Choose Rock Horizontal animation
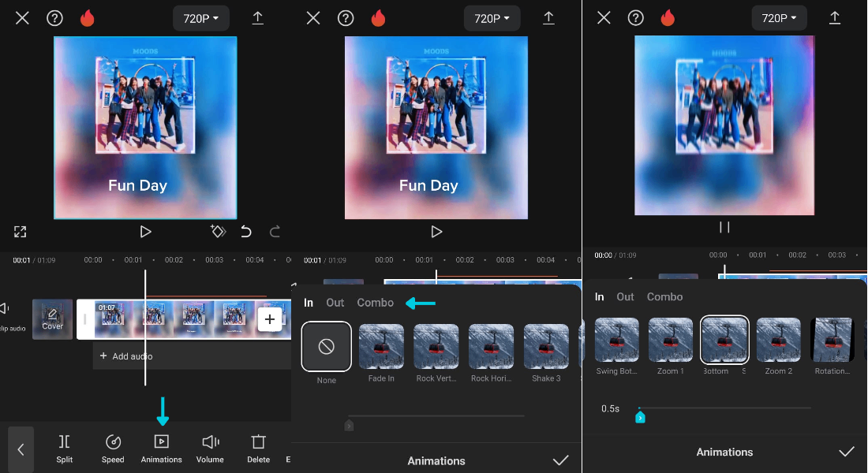Screen dimensions: 868x473 (x=491, y=346)
